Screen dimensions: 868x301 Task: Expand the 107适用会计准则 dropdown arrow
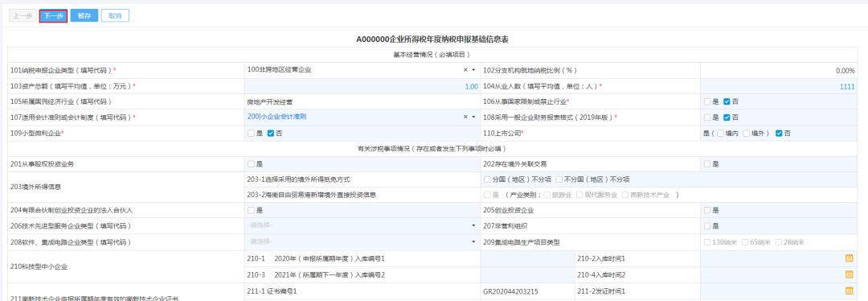click(474, 117)
